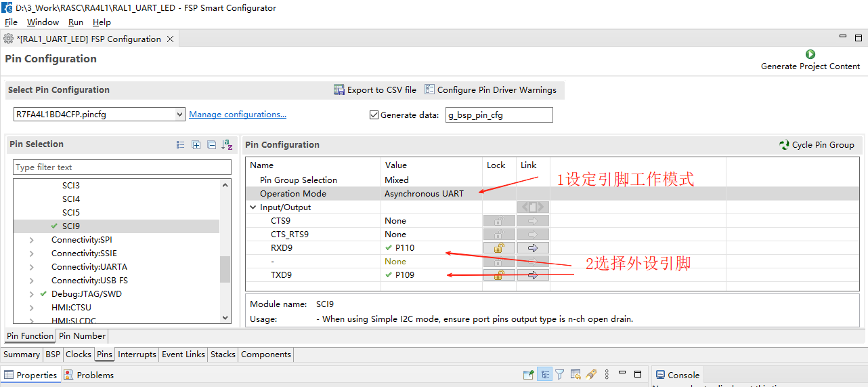This screenshot has height=387, width=868.
Task: Click the alphabetical sort icon in Pin Selection
Action: point(227,144)
